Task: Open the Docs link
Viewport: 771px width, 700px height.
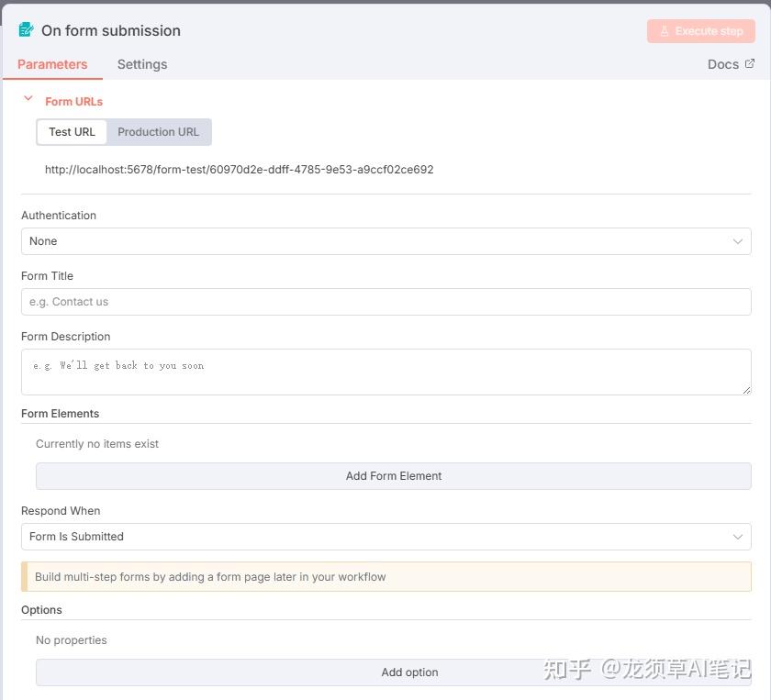Action: [723, 64]
